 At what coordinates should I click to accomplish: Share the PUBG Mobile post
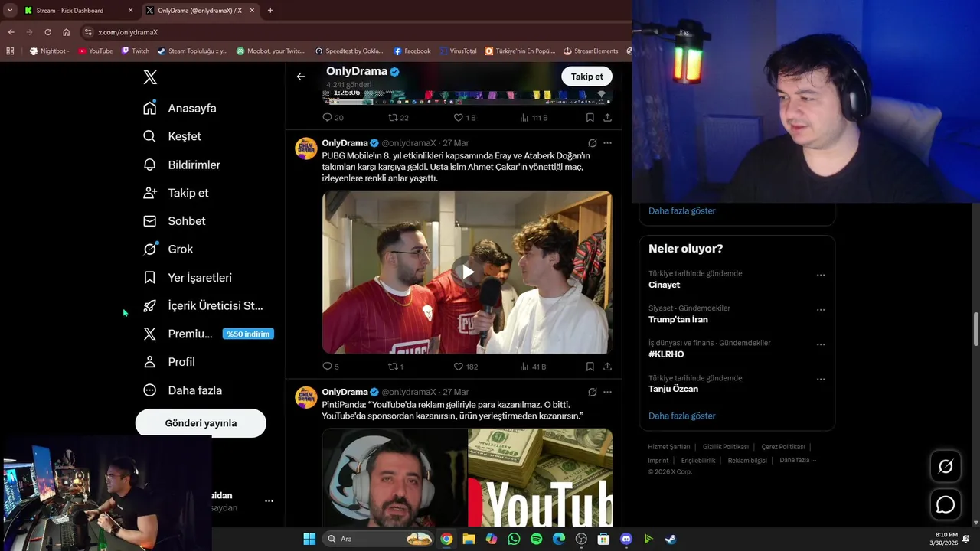tap(607, 367)
